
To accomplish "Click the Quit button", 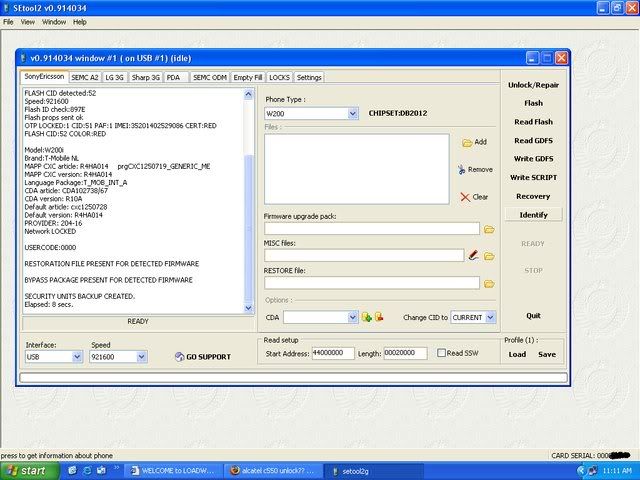I will [x=533, y=316].
